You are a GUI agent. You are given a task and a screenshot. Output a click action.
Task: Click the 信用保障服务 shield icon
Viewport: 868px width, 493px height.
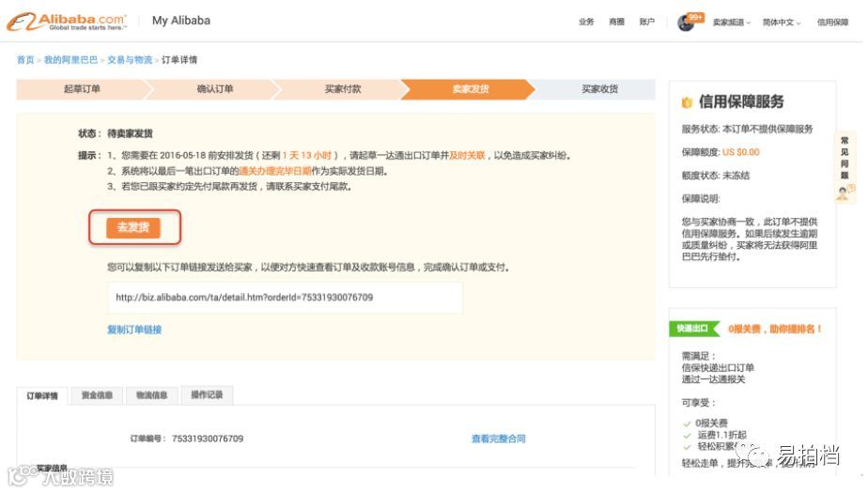click(687, 102)
